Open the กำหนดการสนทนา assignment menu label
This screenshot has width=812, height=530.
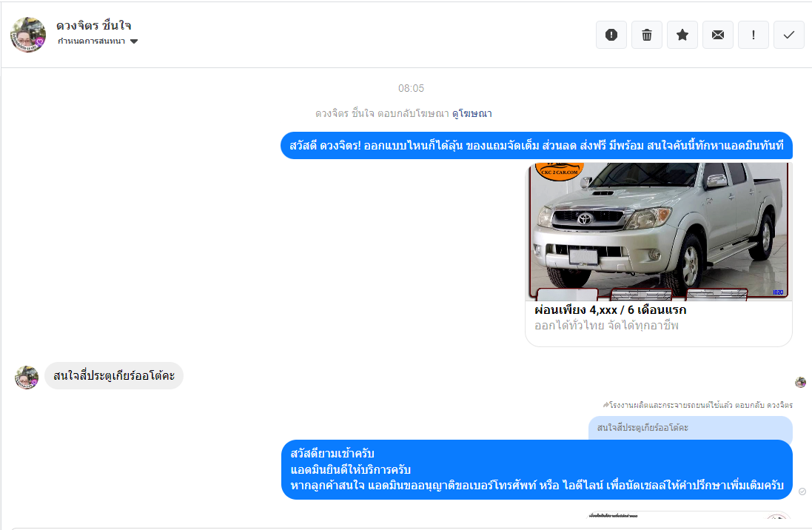click(92, 41)
